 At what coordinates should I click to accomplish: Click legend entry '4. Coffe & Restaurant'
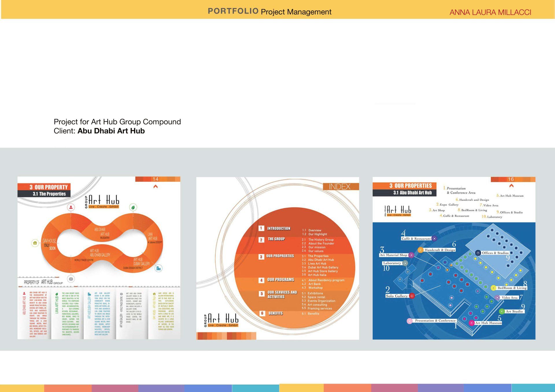click(x=454, y=216)
